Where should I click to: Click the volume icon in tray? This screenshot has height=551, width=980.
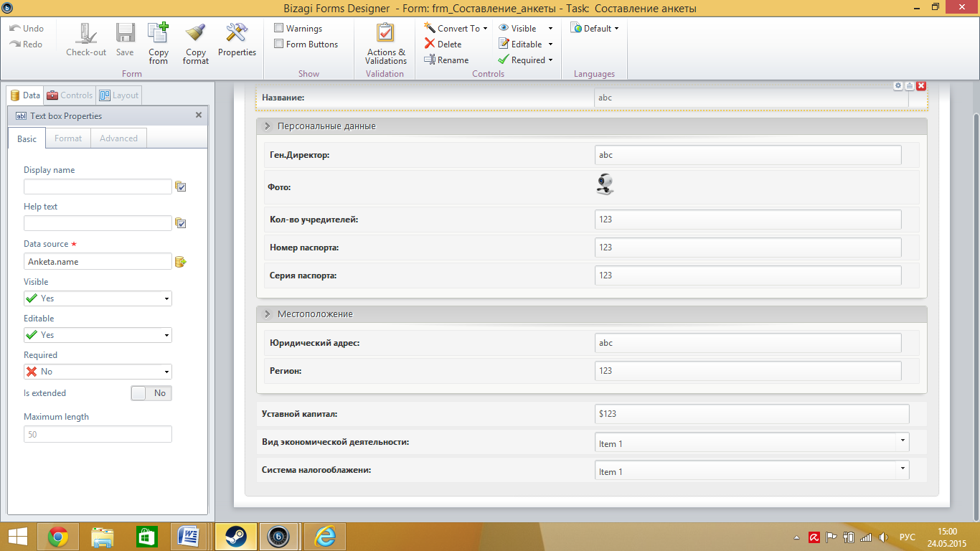(883, 537)
